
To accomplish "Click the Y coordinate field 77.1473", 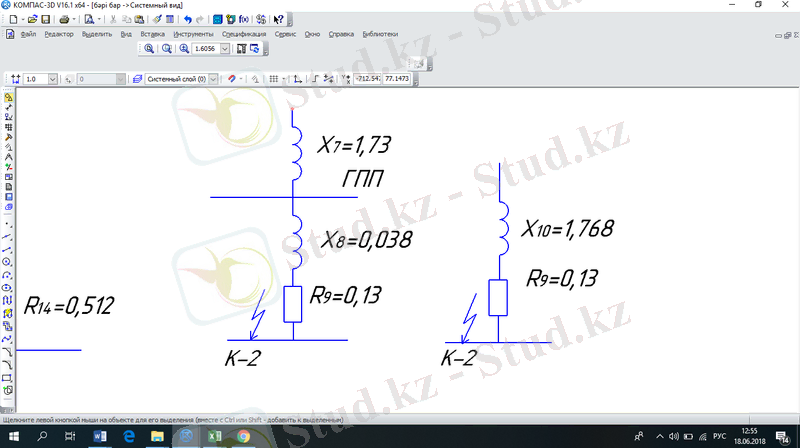I will point(397,79).
